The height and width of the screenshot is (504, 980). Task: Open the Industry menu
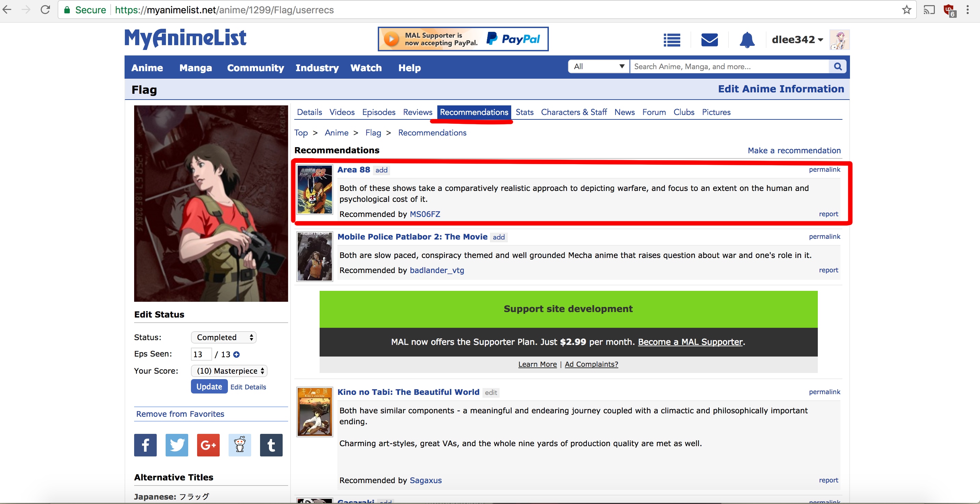[x=317, y=68]
